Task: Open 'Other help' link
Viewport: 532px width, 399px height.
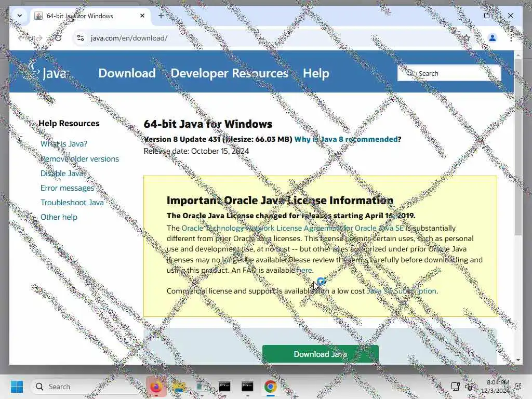Action: coord(59,217)
